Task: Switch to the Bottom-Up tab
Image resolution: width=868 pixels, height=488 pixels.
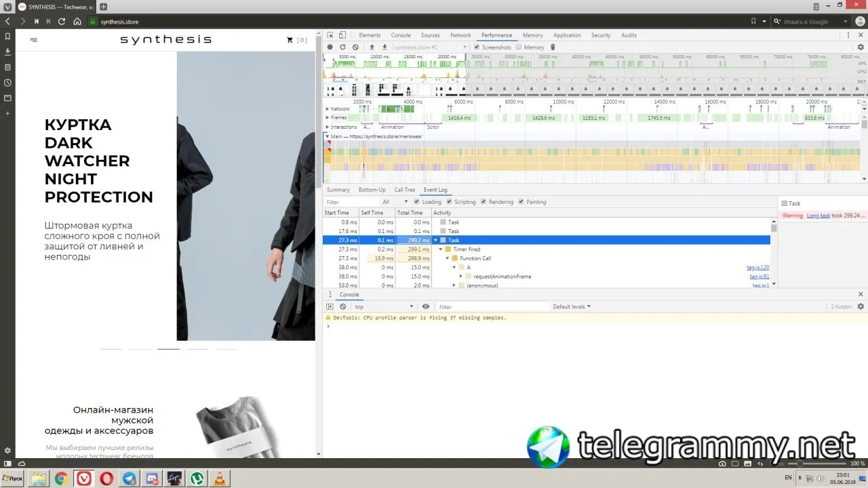Action: click(x=372, y=190)
